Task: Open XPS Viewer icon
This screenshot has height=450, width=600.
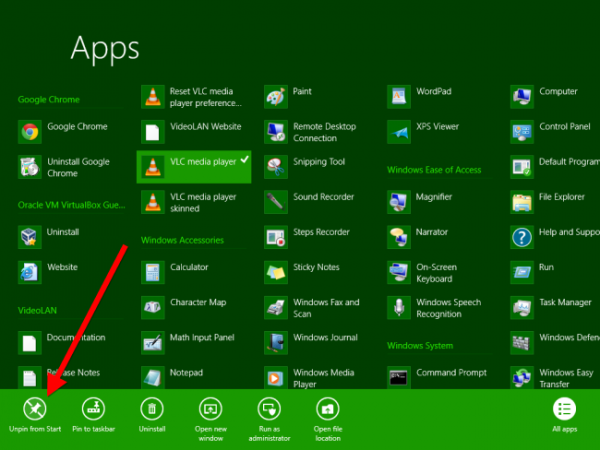Action: coord(399,132)
